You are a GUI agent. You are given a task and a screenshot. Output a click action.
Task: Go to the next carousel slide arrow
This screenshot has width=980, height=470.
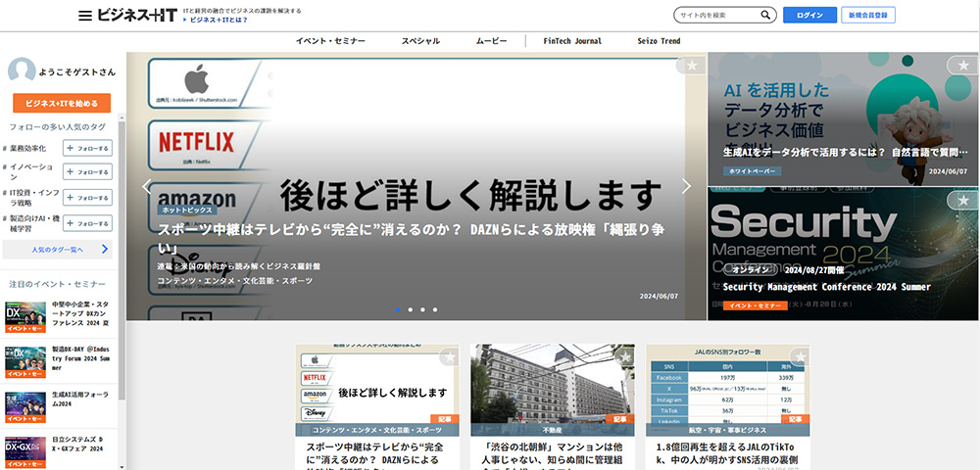coord(686,186)
